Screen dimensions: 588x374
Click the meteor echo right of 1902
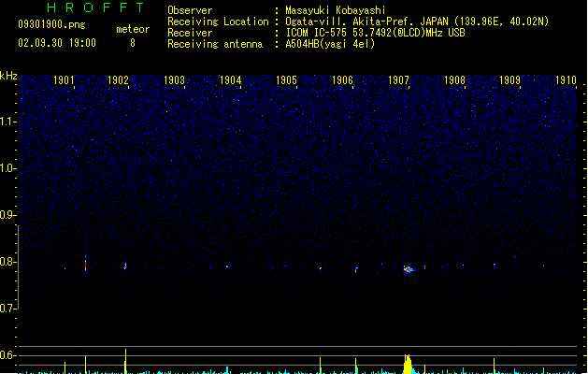(x=125, y=266)
